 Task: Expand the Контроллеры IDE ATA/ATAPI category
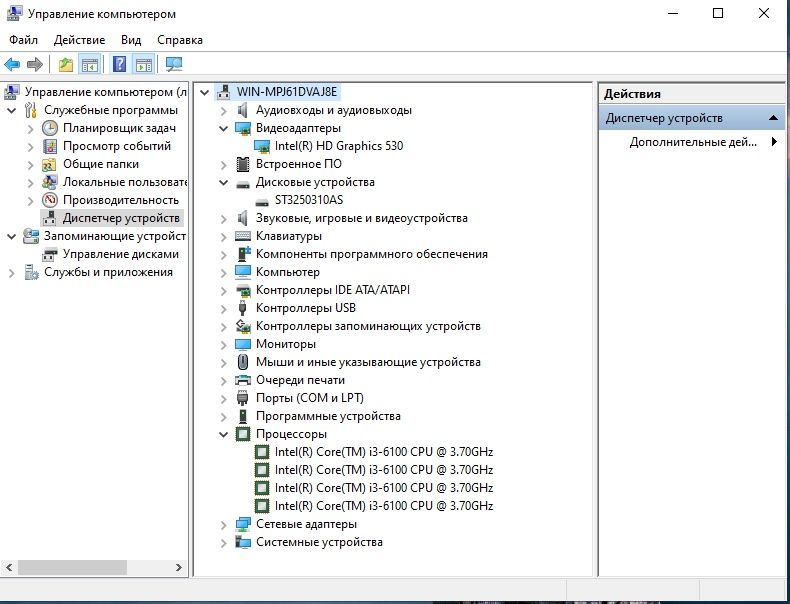click(224, 291)
